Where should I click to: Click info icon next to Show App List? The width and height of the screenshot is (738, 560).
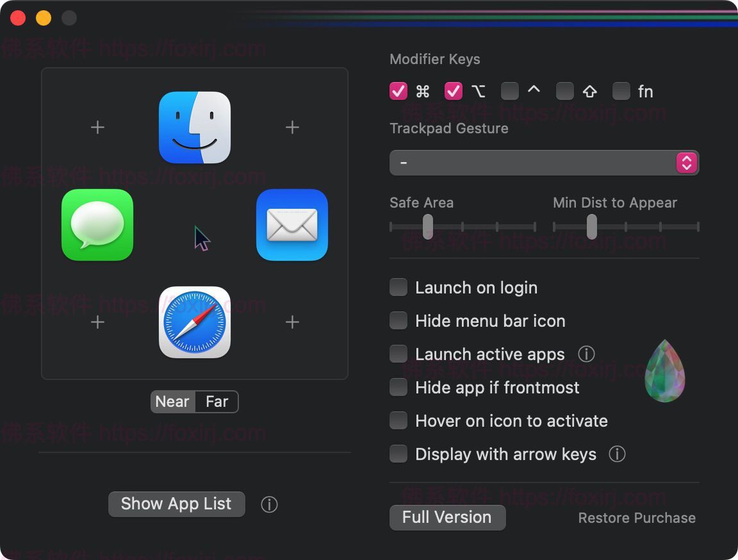coord(269,505)
